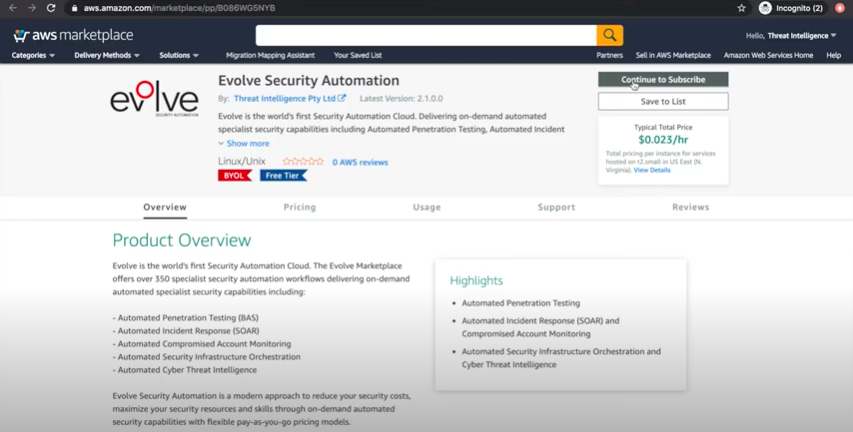Click the red BYOL badge
The image size is (853, 432).
point(235,176)
